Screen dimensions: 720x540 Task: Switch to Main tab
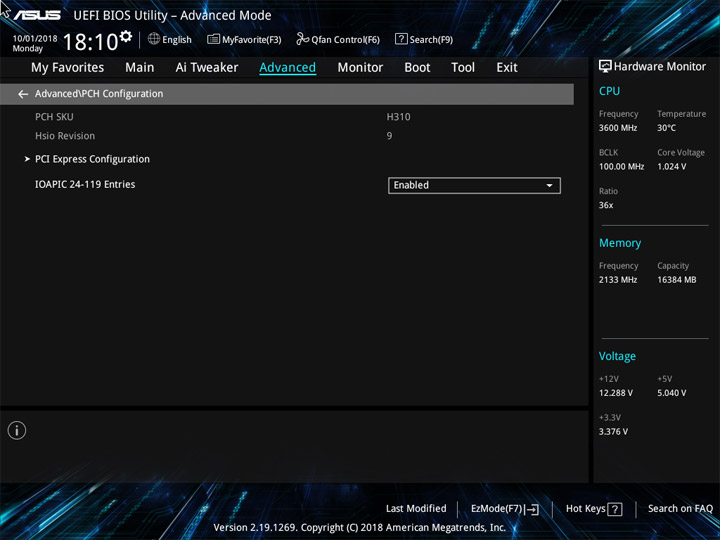[140, 68]
